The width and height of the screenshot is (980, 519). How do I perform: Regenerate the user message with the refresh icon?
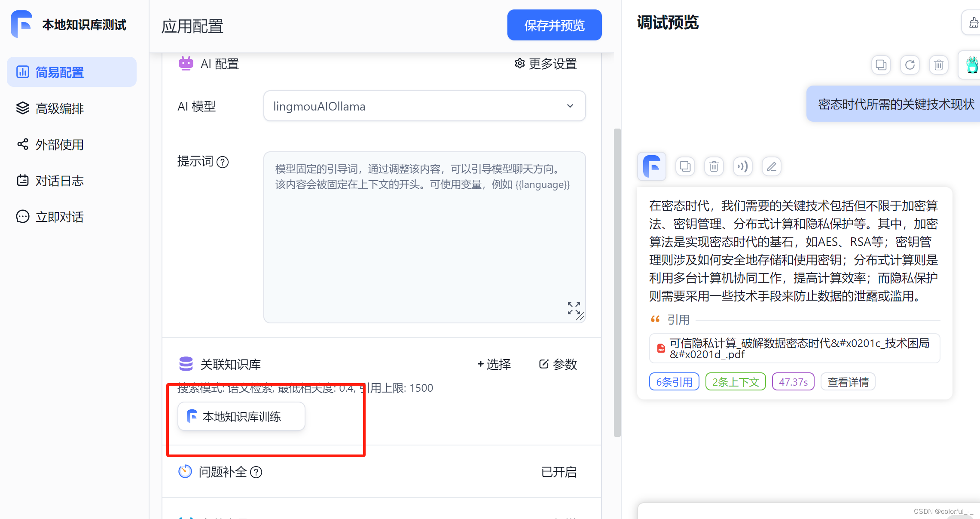coord(910,65)
